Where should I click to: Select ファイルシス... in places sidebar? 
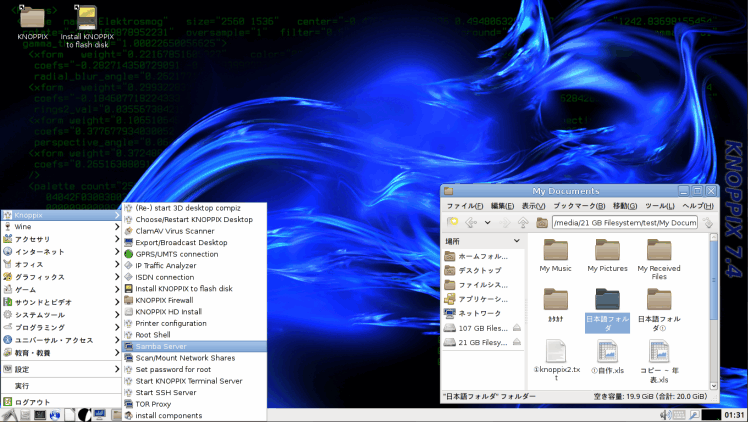point(483,285)
